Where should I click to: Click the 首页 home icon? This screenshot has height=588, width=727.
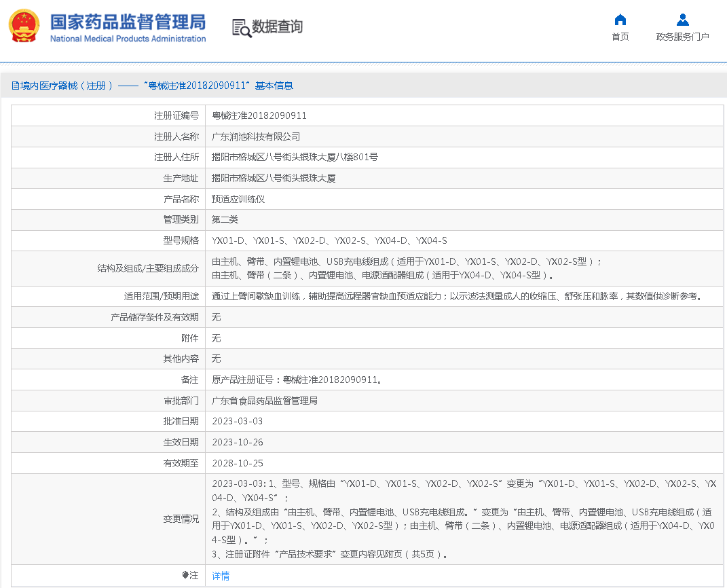[x=620, y=20]
